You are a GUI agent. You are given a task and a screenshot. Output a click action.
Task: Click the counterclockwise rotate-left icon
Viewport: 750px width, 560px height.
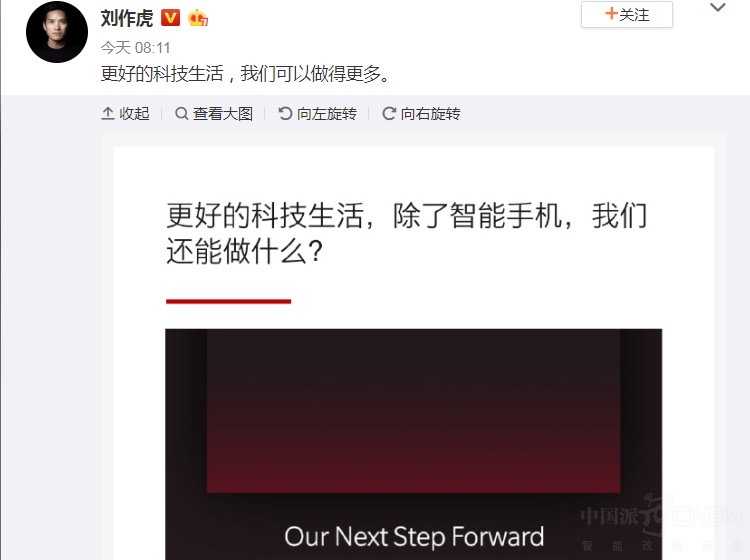click(285, 114)
